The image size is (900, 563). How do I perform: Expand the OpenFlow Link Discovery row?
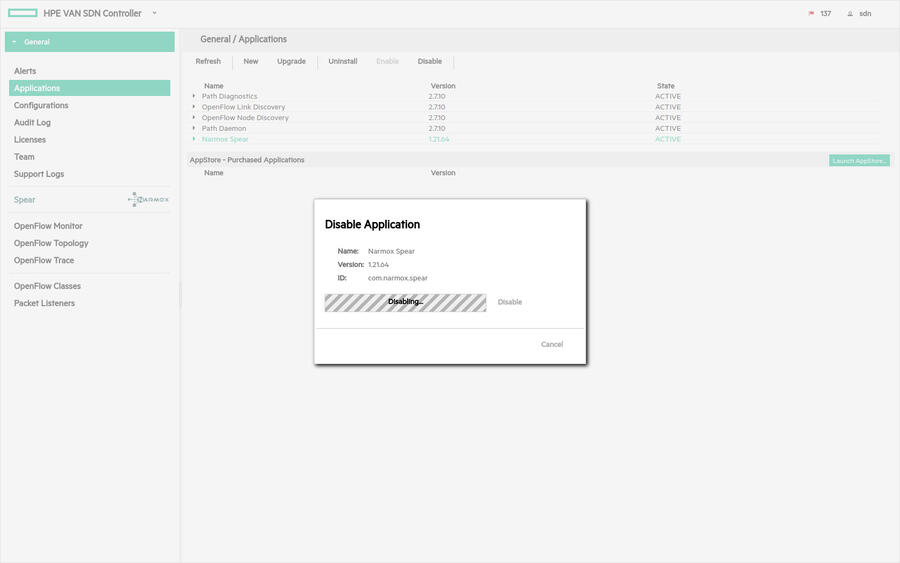[194, 107]
